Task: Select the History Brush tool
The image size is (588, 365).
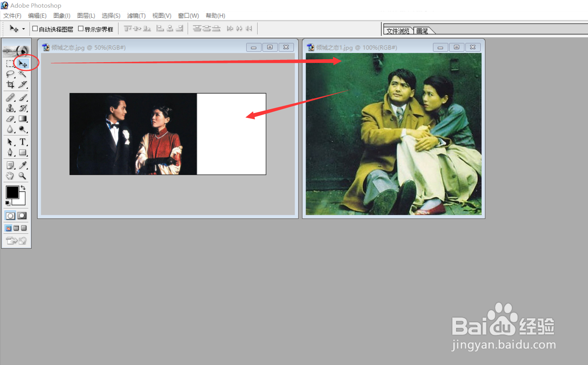Action: (23, 108)
